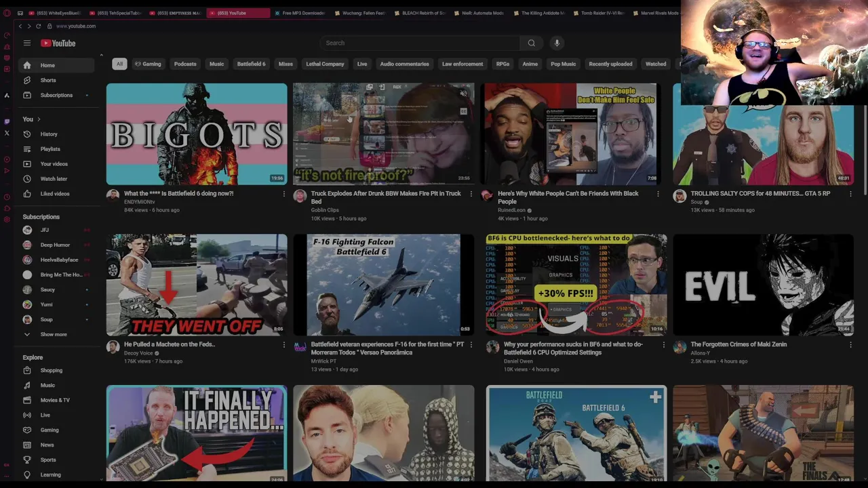Switch to Free MP3 Downloader browser tab
Viewport: 868px width, 488px height.
click(300, 13)
